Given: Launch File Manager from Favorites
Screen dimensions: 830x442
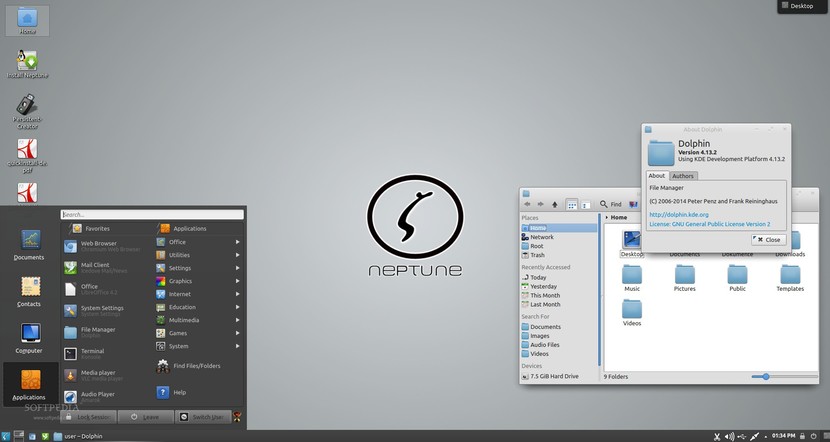Looking at the screenshot, I should (x=107, y=332).
